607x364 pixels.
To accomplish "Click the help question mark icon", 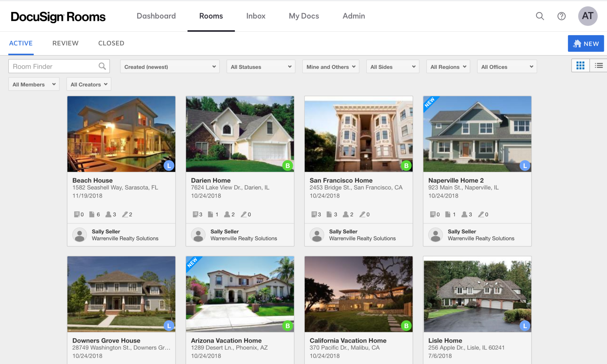I will click(562, 16).
